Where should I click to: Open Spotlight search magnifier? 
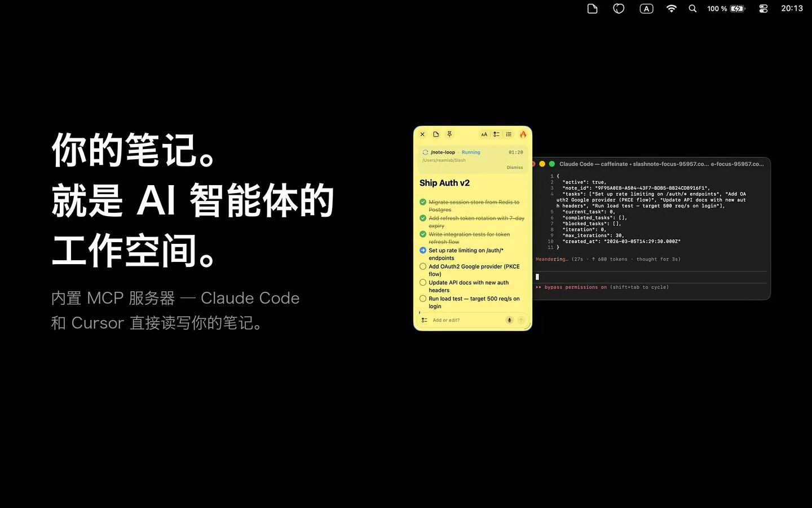[x=692, y=8]
